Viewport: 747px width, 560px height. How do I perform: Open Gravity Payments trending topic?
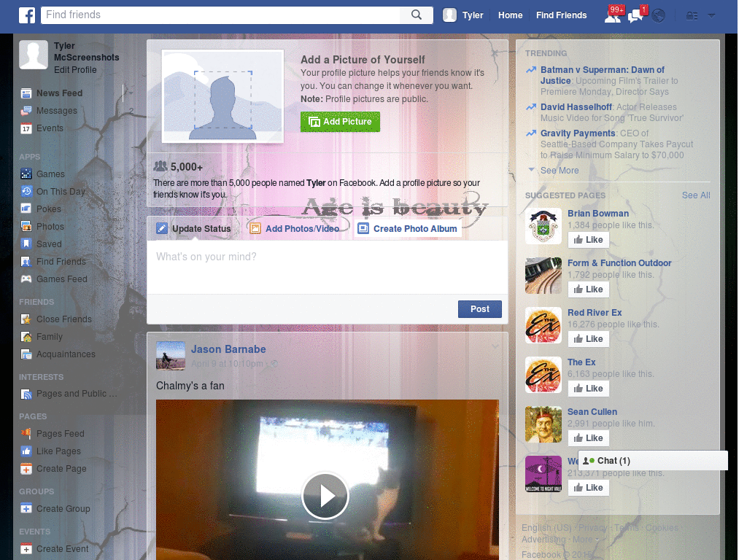coord(578,133)
